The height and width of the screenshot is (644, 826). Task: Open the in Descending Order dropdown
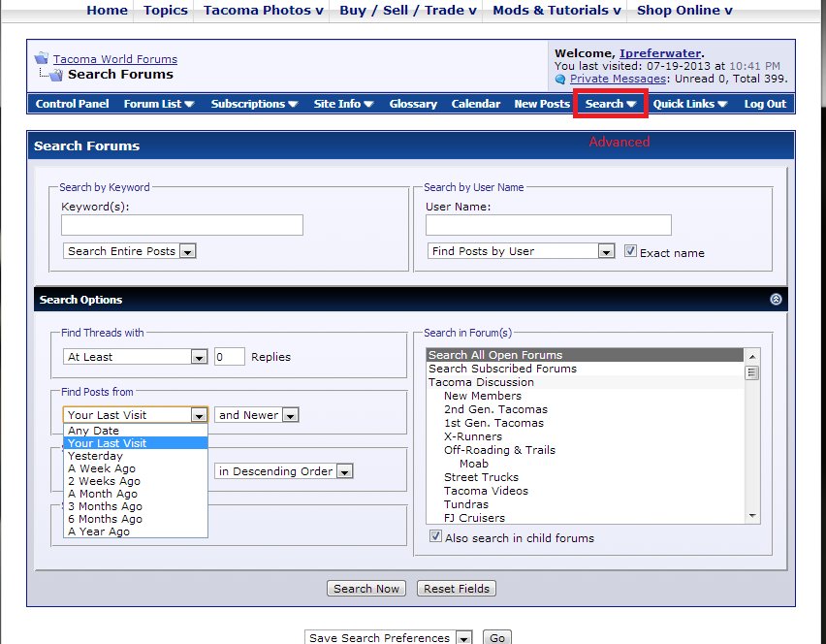(283, 471)
